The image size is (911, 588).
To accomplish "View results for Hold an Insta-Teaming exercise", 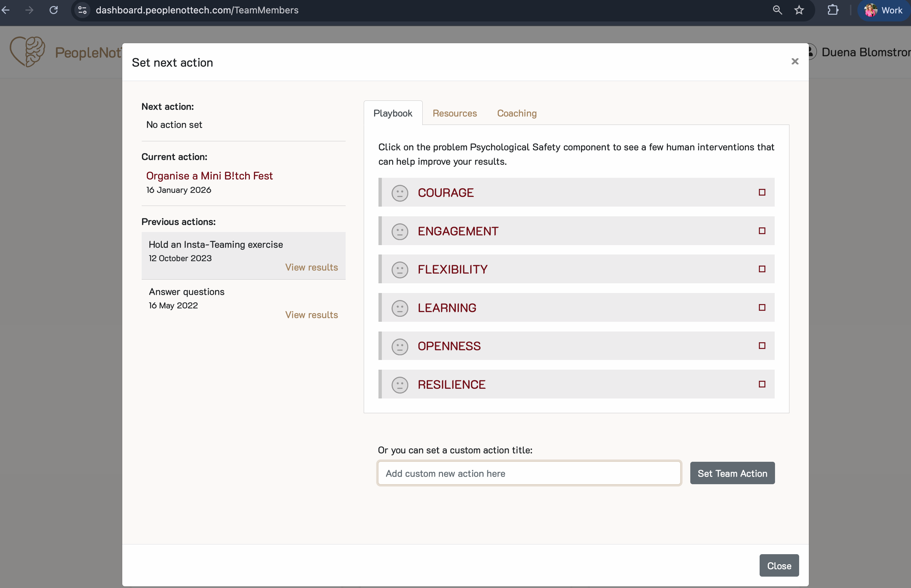I will 311,267.
